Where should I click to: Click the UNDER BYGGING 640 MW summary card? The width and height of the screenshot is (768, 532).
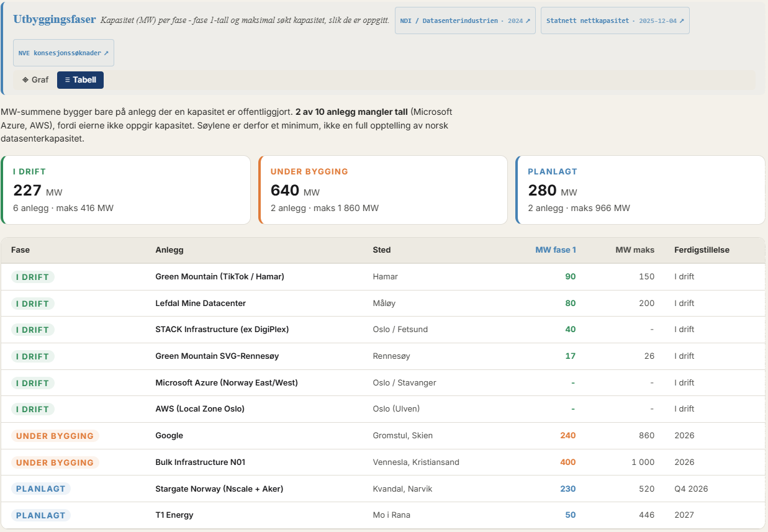(x=383, y=189)
